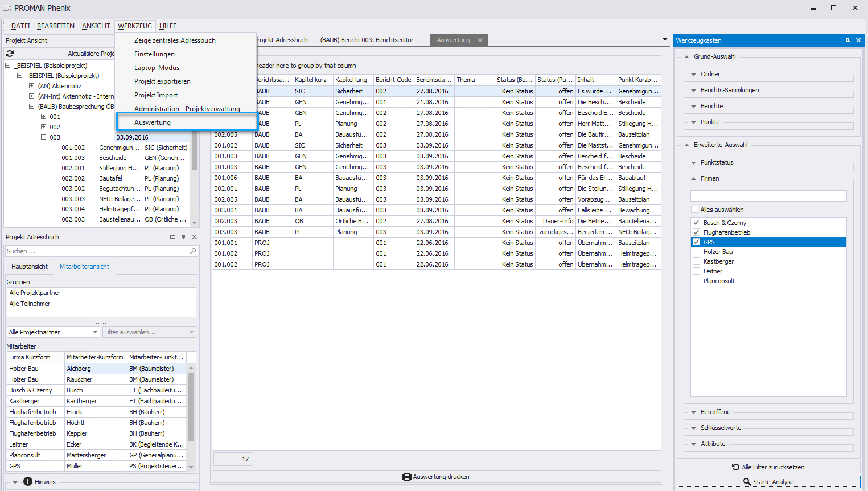Close the Werkzeugkasten panel
868x491 pixels.
click(859, 40)
